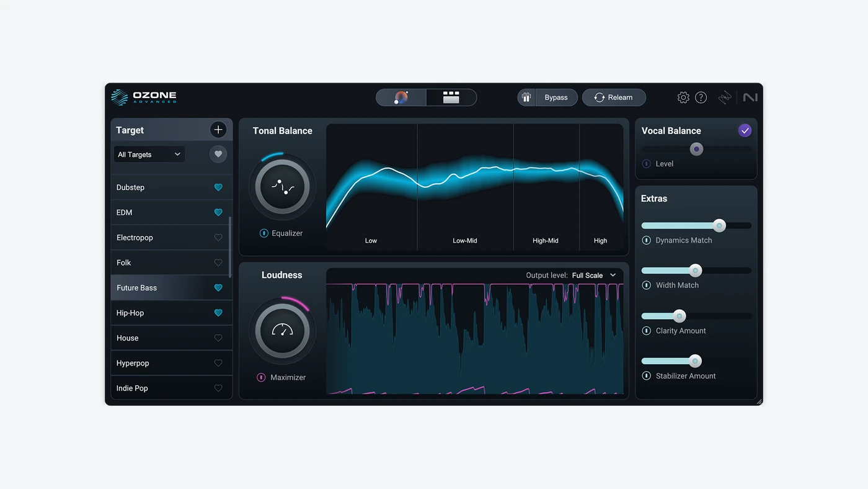868x489 pixels.
Task: Unfavorite the EDM target heart
Action: pos(218,212)
